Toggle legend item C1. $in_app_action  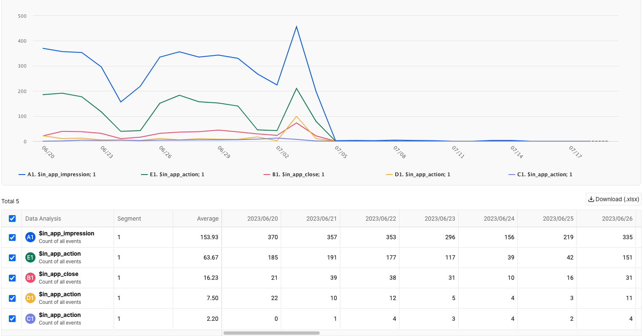[541, 175]
